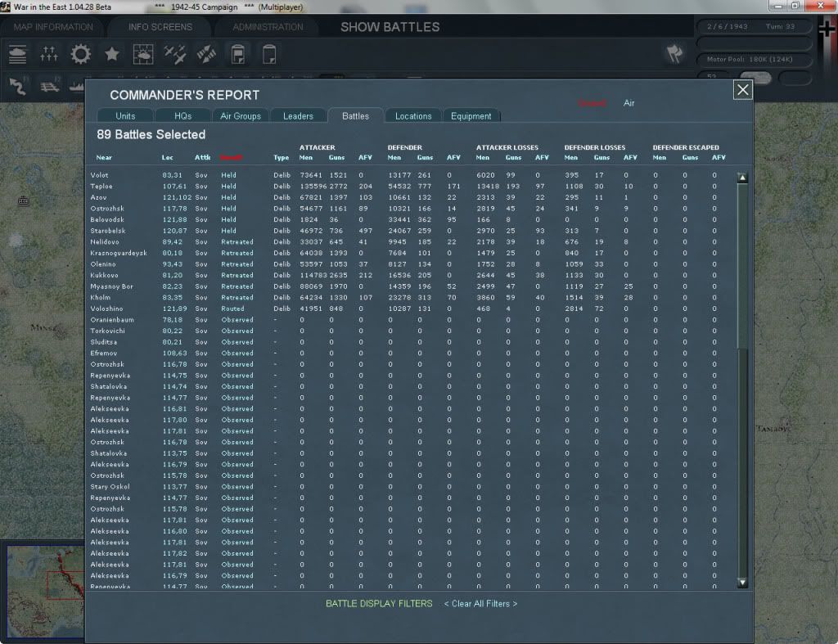Select the naval transport ship icon
This screenshot has width=838, height=644.
[x=77, y=85]
